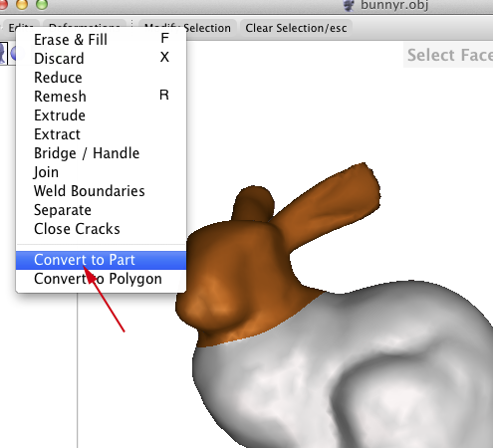Click the Clear Selection/esc button
Viewport: 493px width, 448px height.
pos(296,28)
